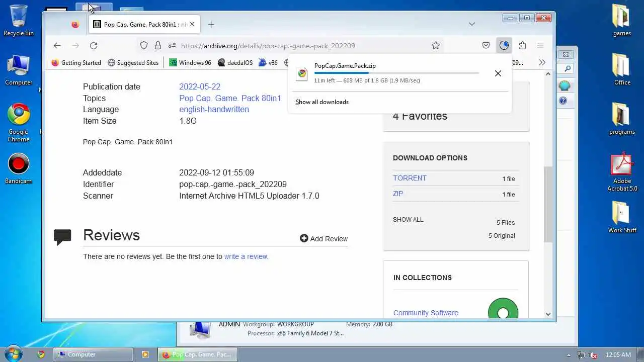Select the Adobe Acrobat 5.0 desktop icon
This screenshot has height=362, width=644.
(622, 172)
